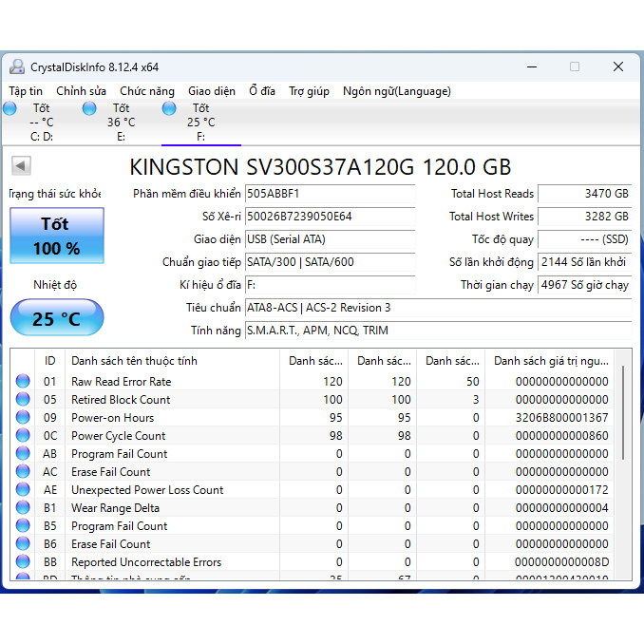Screen dimensions: 644x644
Task: Click the power on hours value 4967
Action: click(x=585, y=285)
